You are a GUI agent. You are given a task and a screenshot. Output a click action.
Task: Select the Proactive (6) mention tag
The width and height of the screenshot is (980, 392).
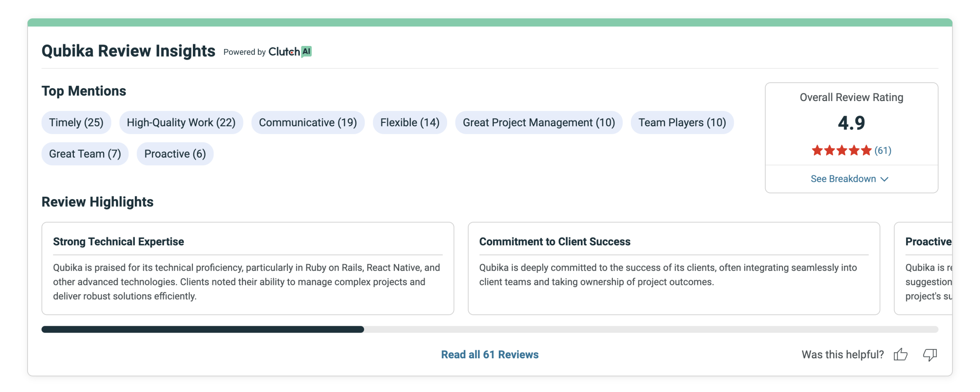(175, 154)
